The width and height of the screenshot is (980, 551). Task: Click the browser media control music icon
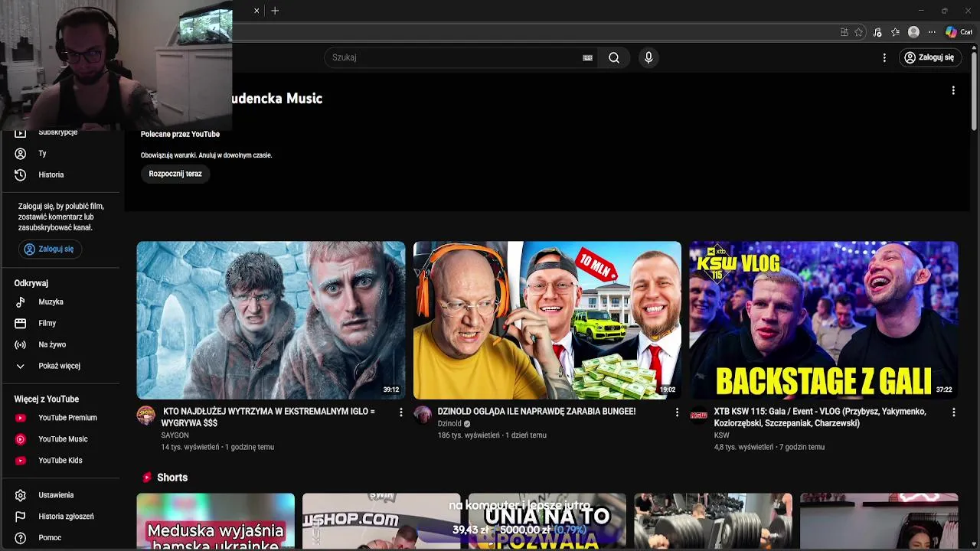pos(877,32)
